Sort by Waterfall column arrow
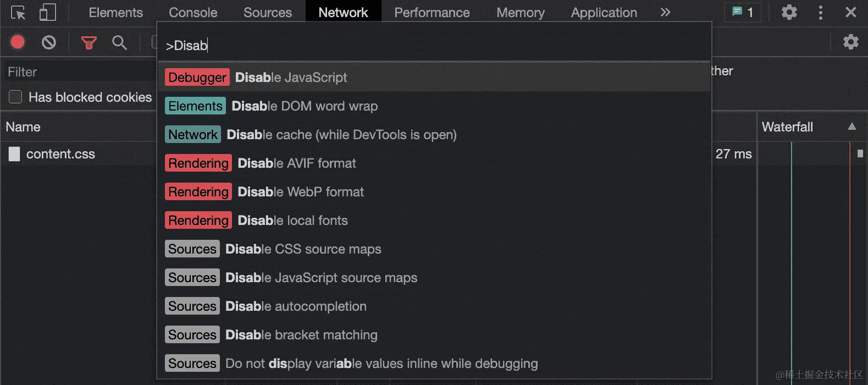868x385 pixels. (x=852, y=127)
